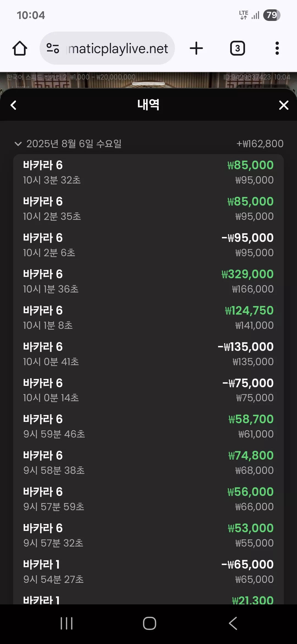The width and height of the screenshot is (297, 644).
Task: Open site settings icon in address bar
Action: [53, 48]
